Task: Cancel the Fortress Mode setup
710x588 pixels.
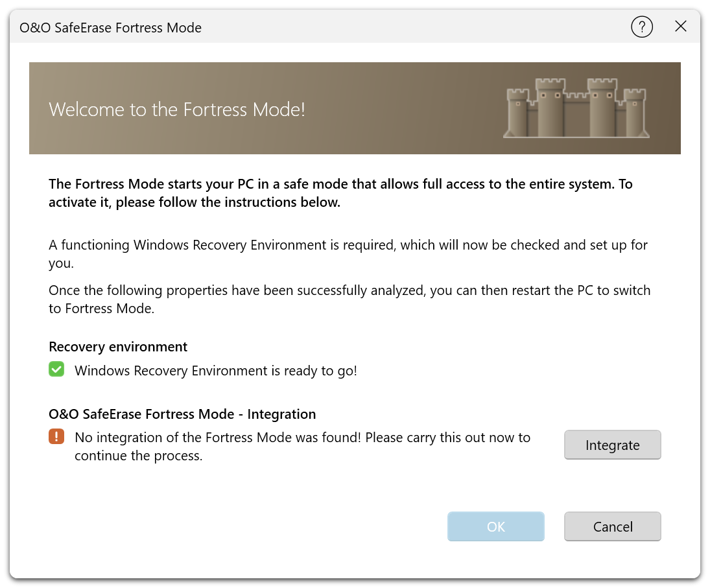Action: [x=612, y=526]
